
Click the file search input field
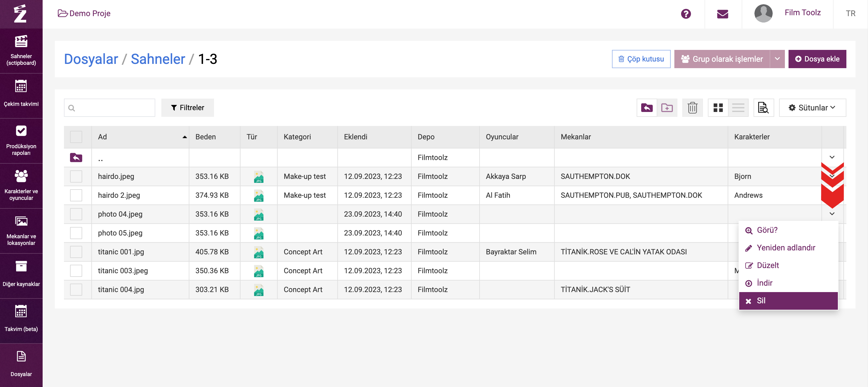coord(110,108)
